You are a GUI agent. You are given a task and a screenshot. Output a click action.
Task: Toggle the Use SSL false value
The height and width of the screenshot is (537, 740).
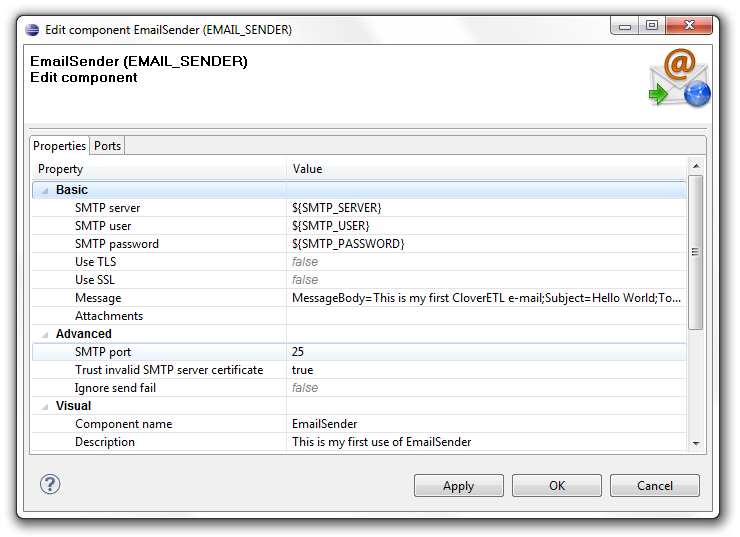pyautogui.click(x=486, y=279)
